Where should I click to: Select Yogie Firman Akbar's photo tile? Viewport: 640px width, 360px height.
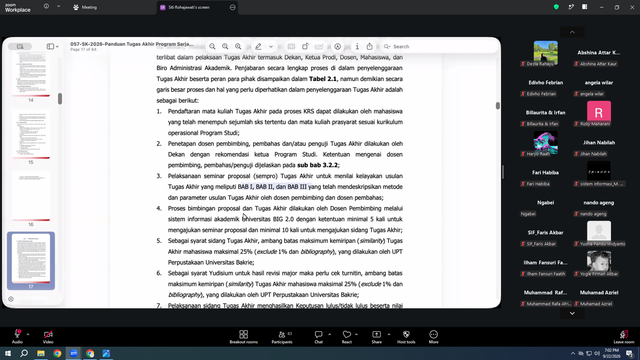pyautogui.click(x=599, y=263)
